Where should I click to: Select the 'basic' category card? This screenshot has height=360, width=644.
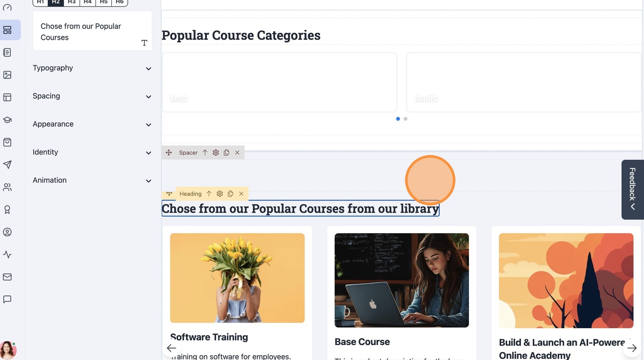pos(524,82)
